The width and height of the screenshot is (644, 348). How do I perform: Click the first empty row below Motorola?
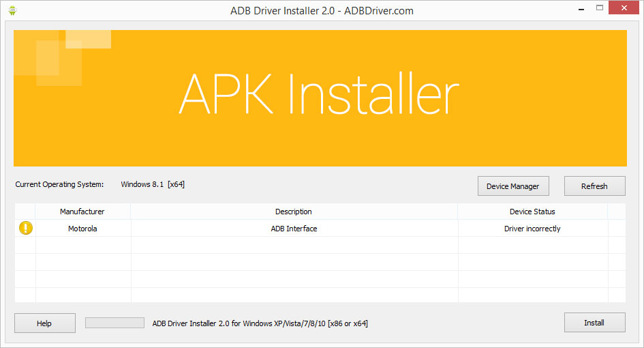point(294,245)
